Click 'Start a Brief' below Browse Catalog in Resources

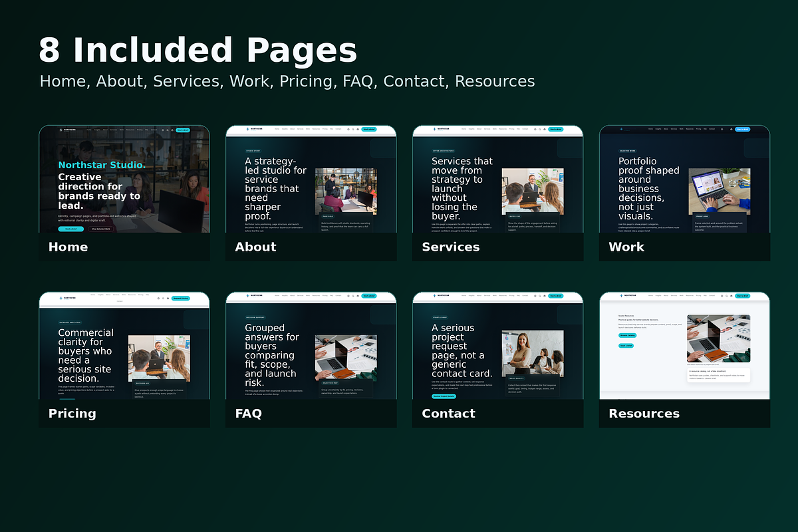(626, 346)
